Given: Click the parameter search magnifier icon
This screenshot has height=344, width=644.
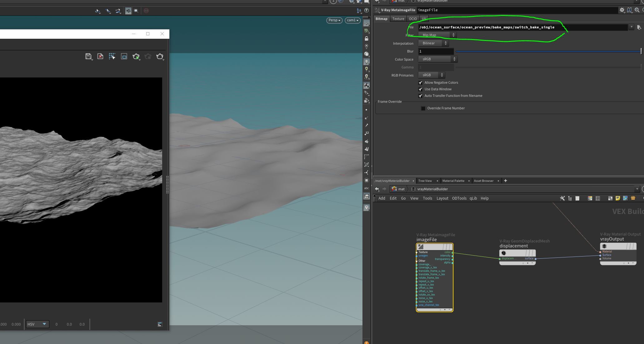Looking at the screenshot, I should click(637, 10).
